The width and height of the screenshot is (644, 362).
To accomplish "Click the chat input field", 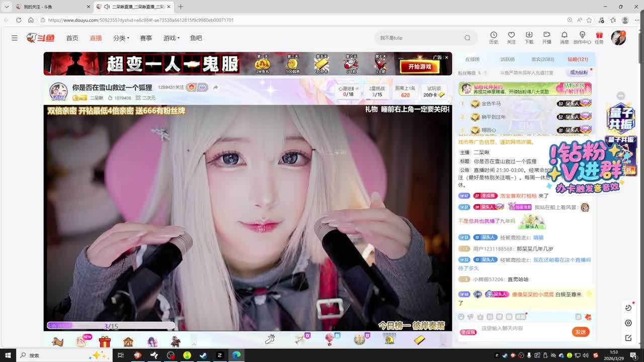I will (x=523, y=328).
